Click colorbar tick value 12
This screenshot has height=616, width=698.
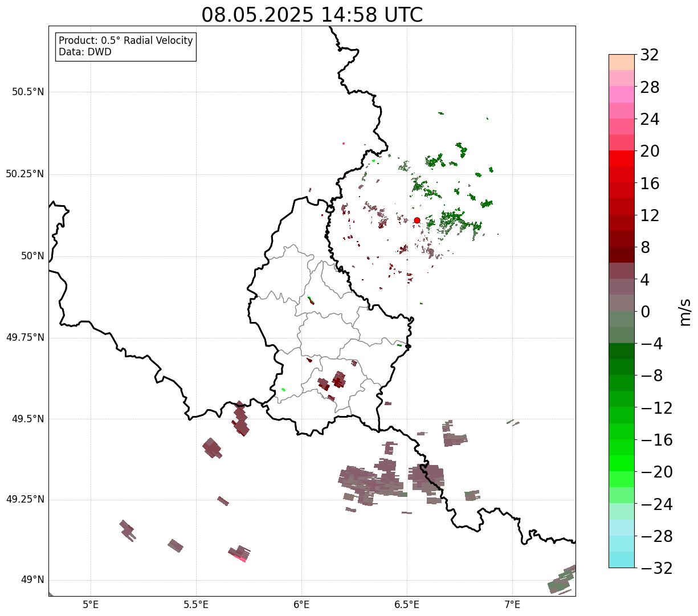[x=650, y=215]
